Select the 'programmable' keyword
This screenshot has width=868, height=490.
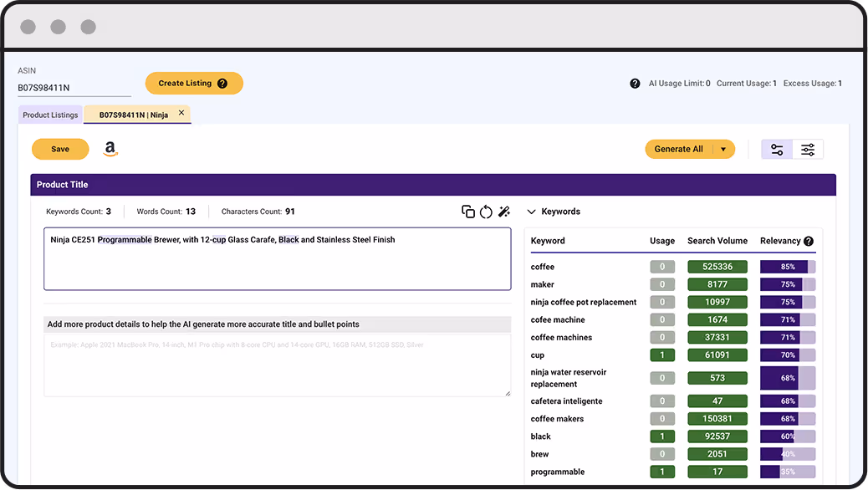point(558,472)
